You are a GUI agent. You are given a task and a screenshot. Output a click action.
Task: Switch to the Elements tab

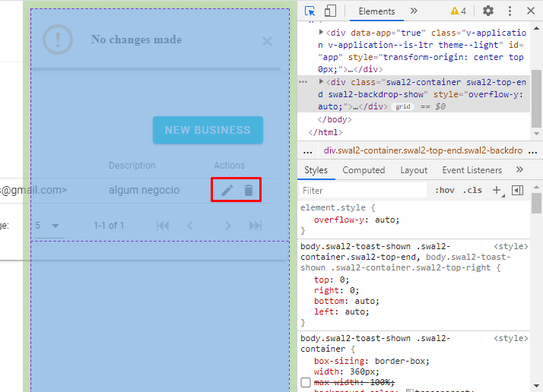(x=376, y=11)
